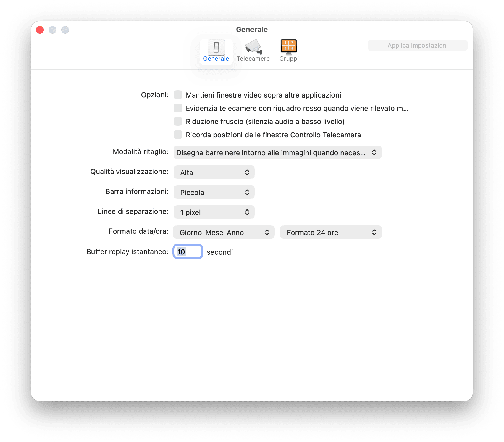
Task: Enable Mantieni finestre video sopra altre applicazioni
Action: (178, 95)
